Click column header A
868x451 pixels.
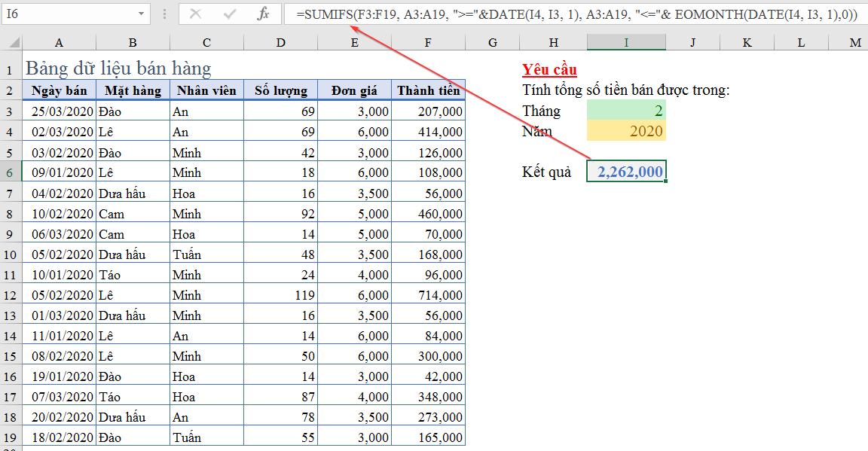click(x=59, y=42)
